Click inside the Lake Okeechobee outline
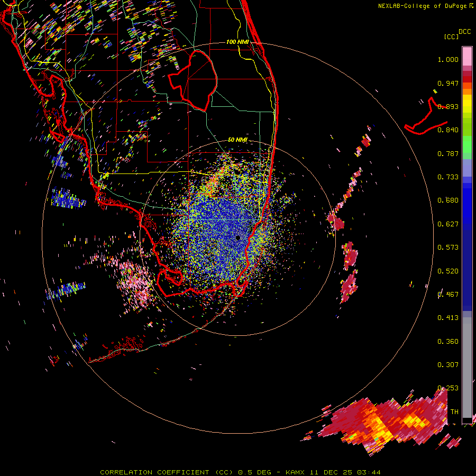This screenshot has width=476, height=476. [x=197, y=80]
